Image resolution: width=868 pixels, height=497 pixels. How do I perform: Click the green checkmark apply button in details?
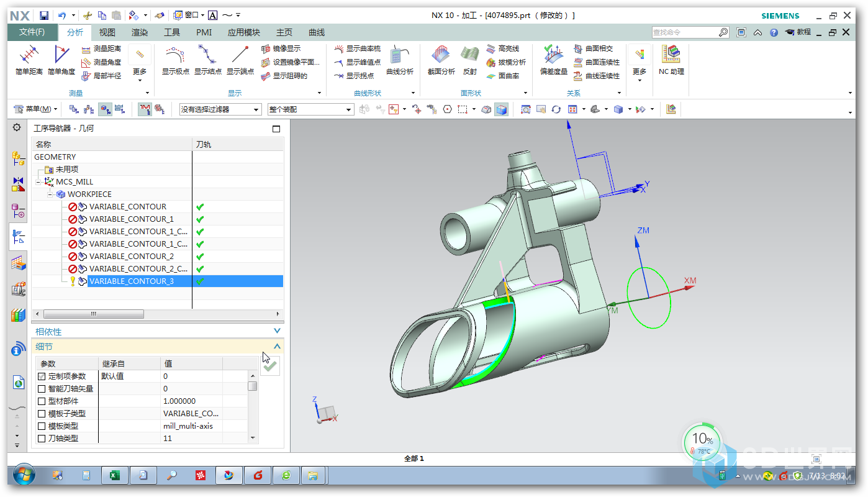tap(269, 366)
